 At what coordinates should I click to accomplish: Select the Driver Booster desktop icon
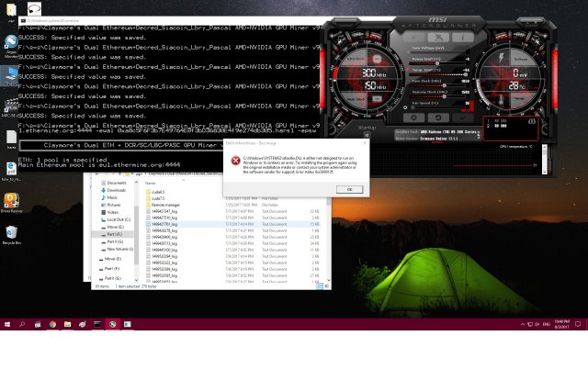click(x=11, y=200)
